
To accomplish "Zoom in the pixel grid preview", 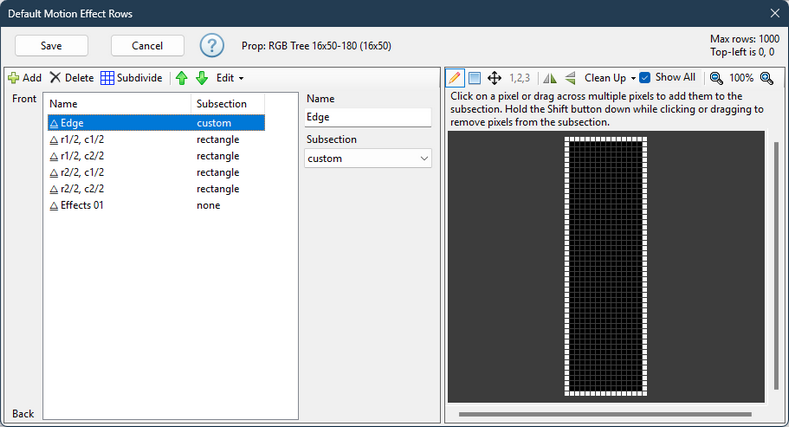I will point(766,78).
